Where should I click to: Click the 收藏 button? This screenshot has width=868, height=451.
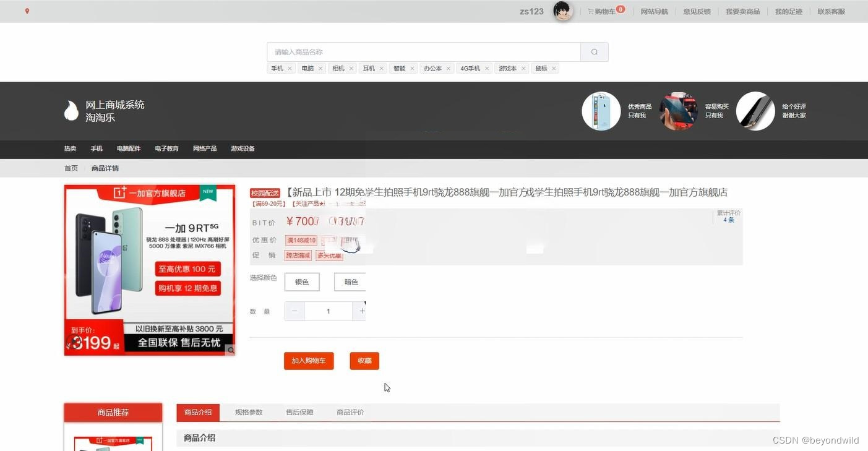click(x=364, y=361)
